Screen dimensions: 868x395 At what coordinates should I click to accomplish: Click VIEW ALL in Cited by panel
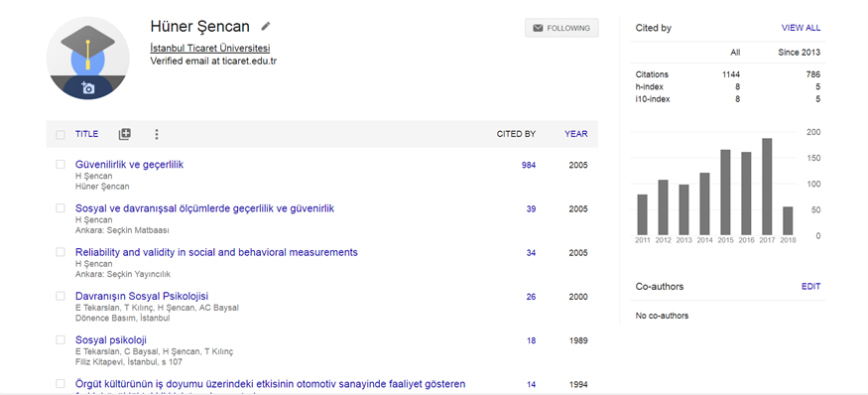[801, 28]
